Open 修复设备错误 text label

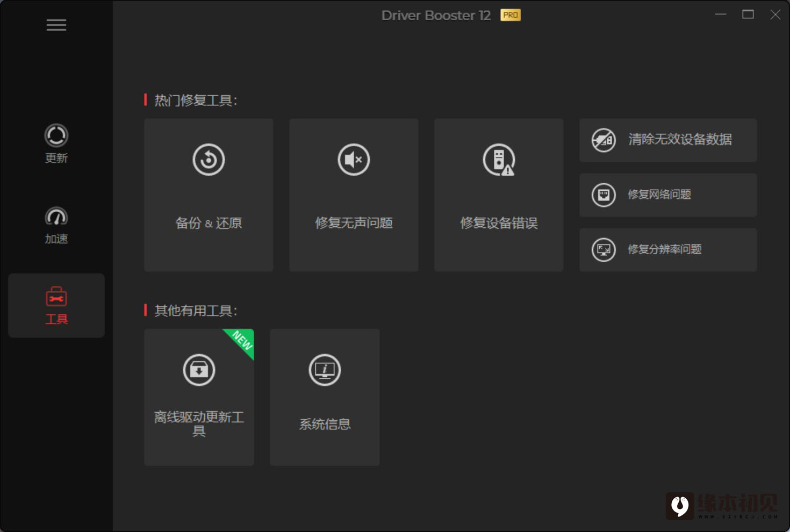point(499,223)
